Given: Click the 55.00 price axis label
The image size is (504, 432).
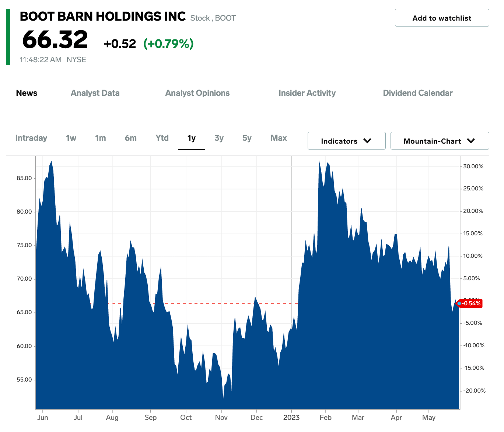Looking at the screenshot, I should pyautogui.click(x=24, y=380).
